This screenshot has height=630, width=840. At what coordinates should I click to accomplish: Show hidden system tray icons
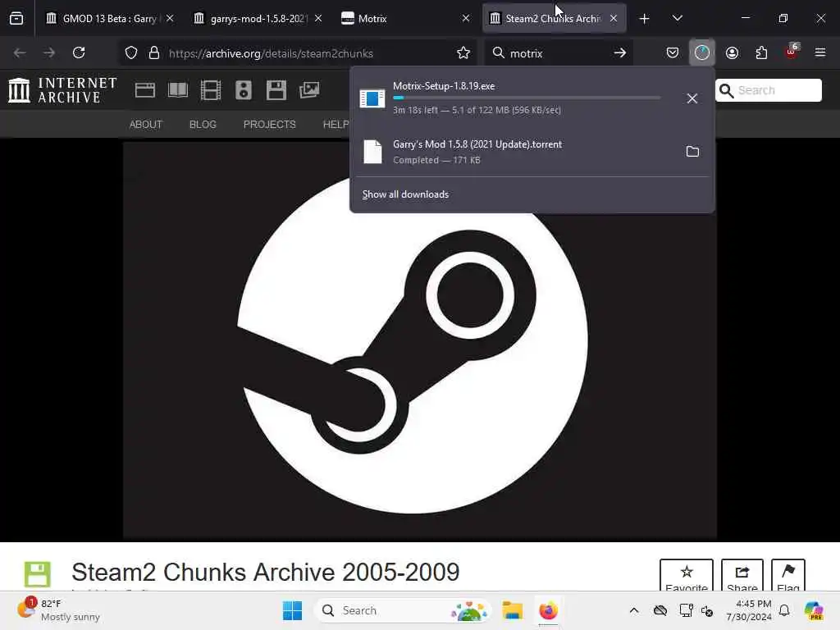634,610
